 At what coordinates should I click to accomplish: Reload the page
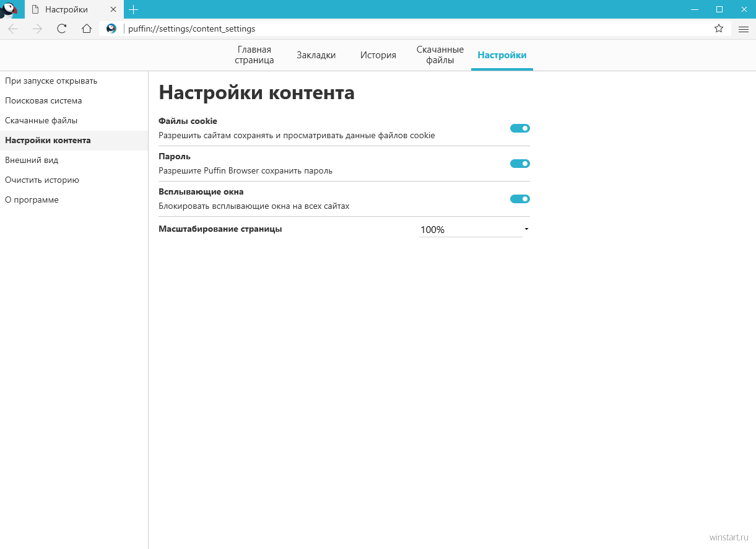pos(61,29)
